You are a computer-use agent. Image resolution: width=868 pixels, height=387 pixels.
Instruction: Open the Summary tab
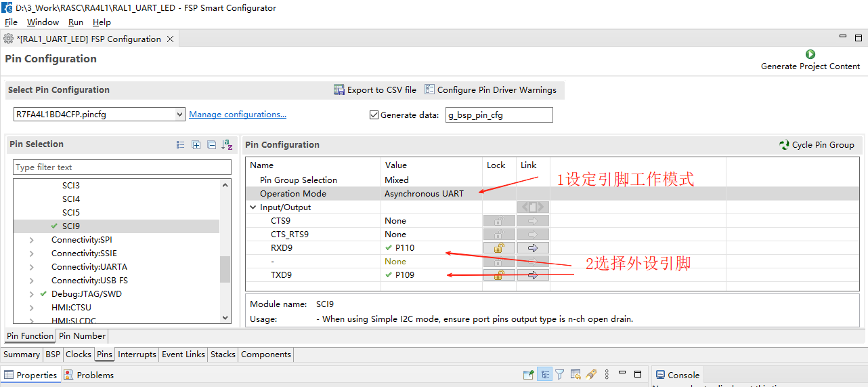22,354
